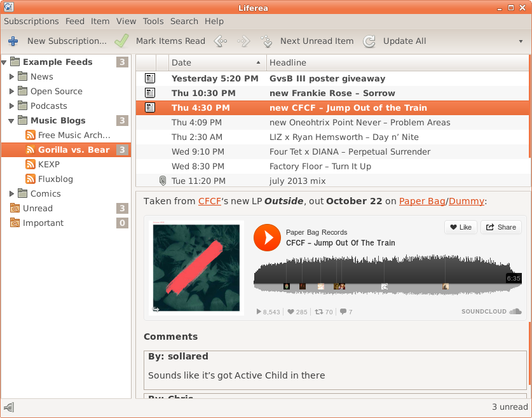Expand the Comics folder
Screen dimensions: 532x418
click(x=12, y=193)
